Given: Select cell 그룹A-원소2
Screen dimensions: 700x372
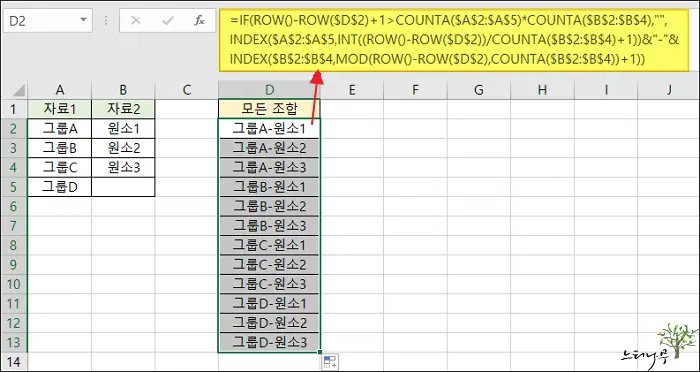Looking at the screenshot, I should [269, 148].
